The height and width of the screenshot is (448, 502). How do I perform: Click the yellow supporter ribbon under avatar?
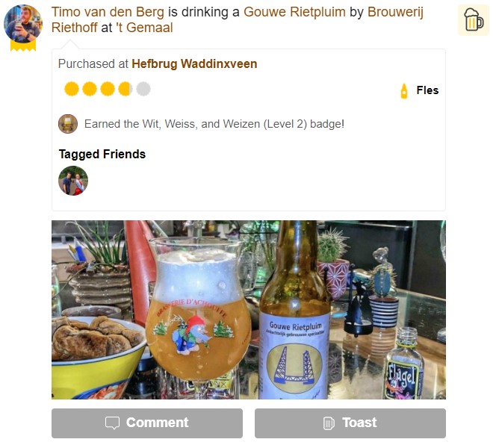[x=23, y=46]
